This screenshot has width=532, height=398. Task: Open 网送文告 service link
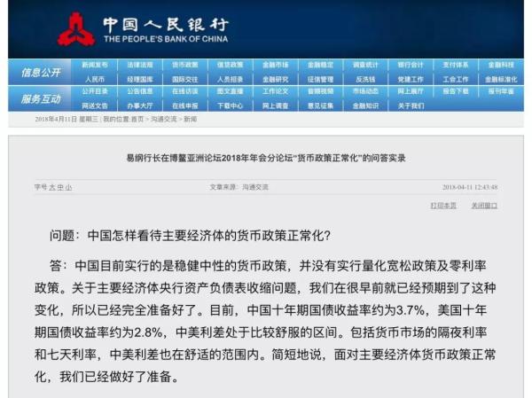(x=95, y=105)
